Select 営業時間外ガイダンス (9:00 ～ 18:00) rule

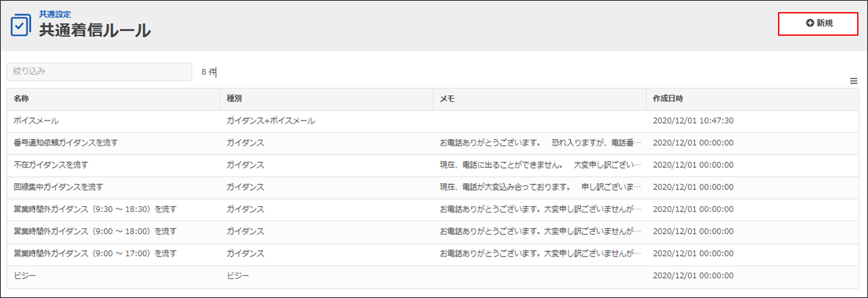[x=94, y=231]
